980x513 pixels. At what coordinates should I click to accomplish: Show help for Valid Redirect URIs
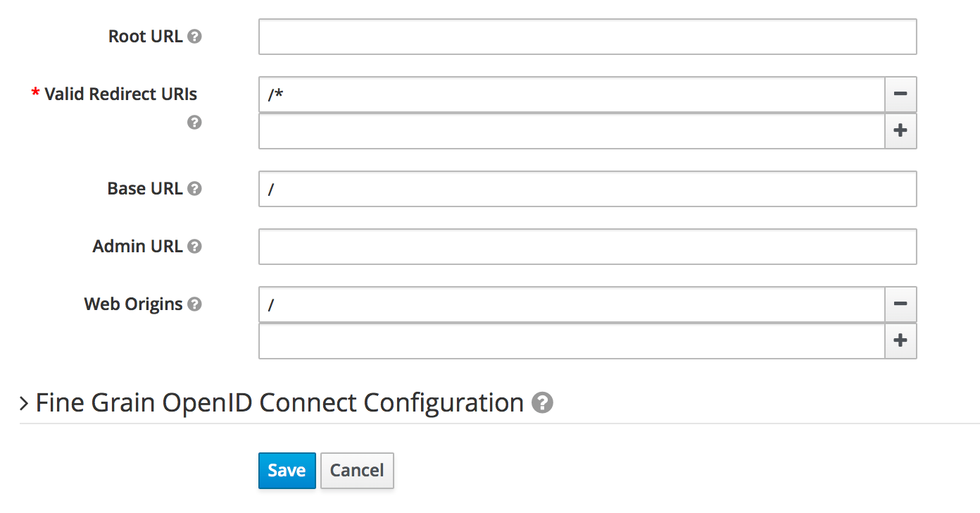tap(195, 123)
